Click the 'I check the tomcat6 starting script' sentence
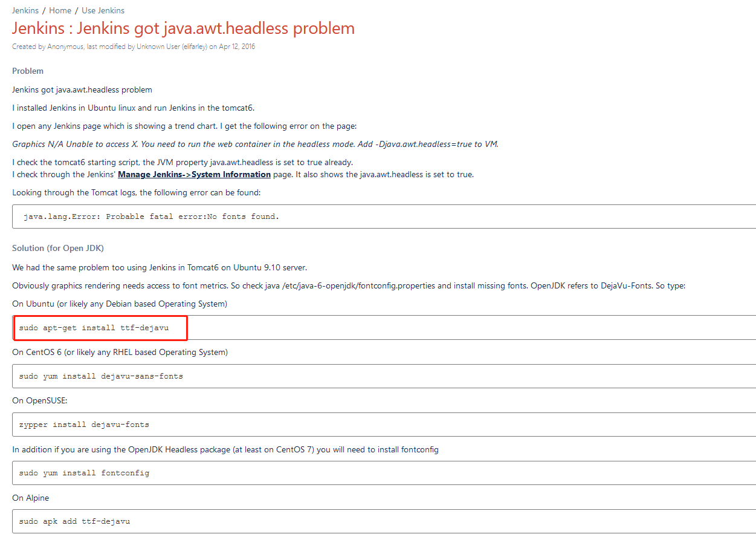Screen dimensions: 756x534 coord(183,162)
